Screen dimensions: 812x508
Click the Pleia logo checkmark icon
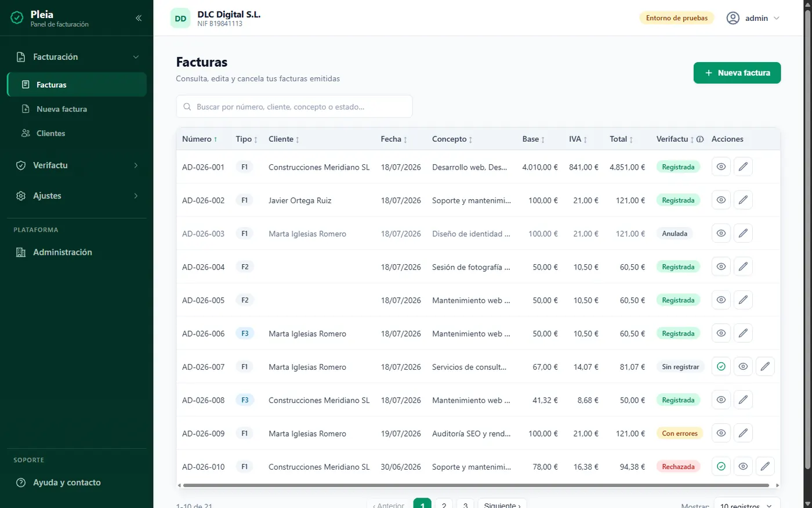(17, 18)
